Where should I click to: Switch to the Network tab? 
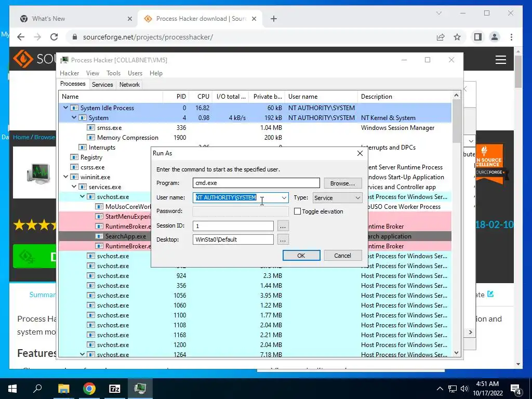[129, 85]
